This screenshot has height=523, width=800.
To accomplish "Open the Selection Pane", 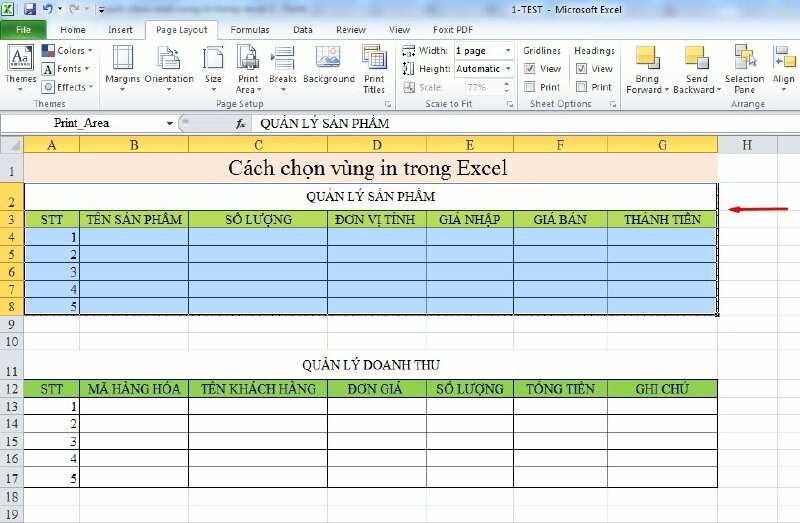I will pos(744,69).
